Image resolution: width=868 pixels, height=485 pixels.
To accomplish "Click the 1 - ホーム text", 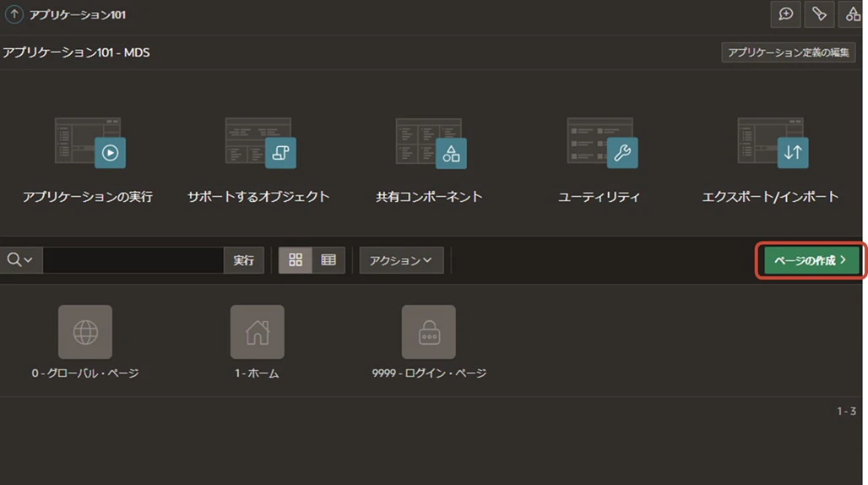I will pyautogui.click(x=257, y=373).
